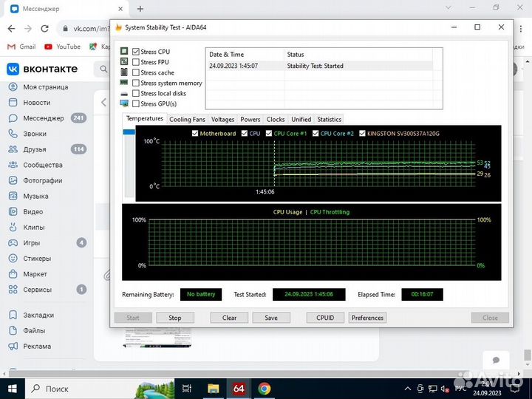Open the CPUID panel

click(325, 318)
